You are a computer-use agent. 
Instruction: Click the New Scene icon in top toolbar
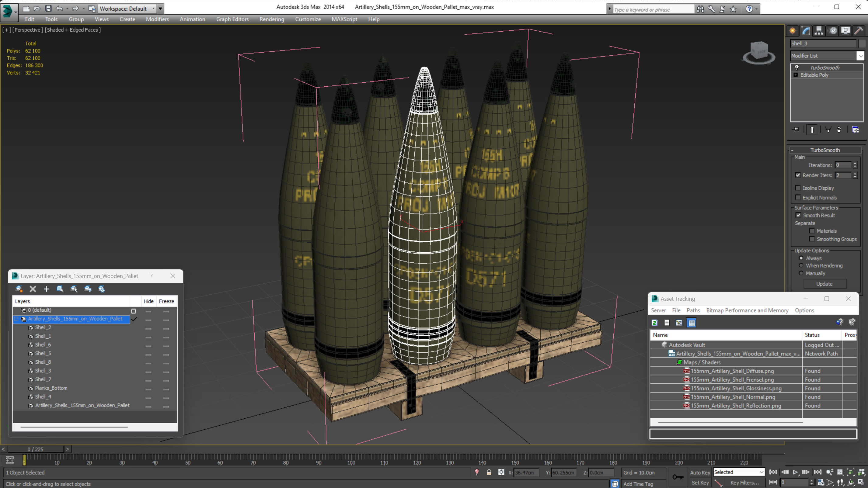26,9
